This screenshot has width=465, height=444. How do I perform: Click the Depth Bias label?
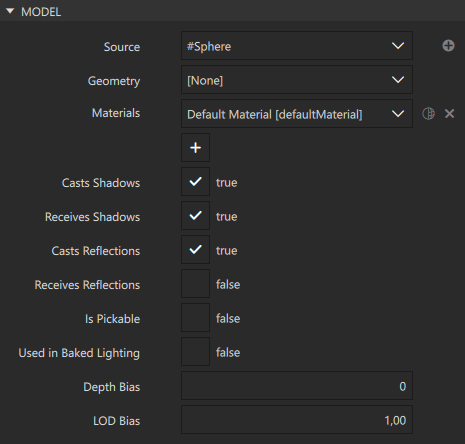coord(111,387)
